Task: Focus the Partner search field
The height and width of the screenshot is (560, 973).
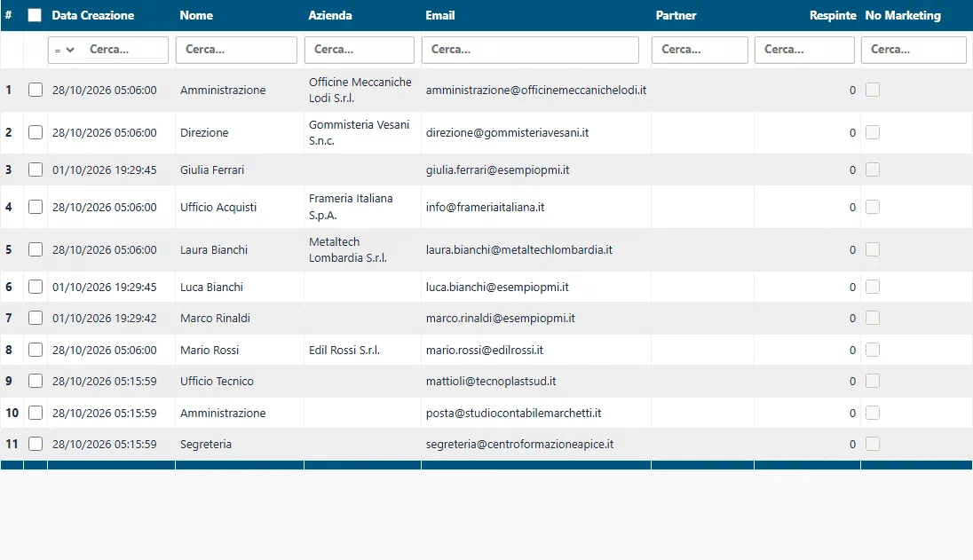Action: pyautogui.click(x=700, y=50)
